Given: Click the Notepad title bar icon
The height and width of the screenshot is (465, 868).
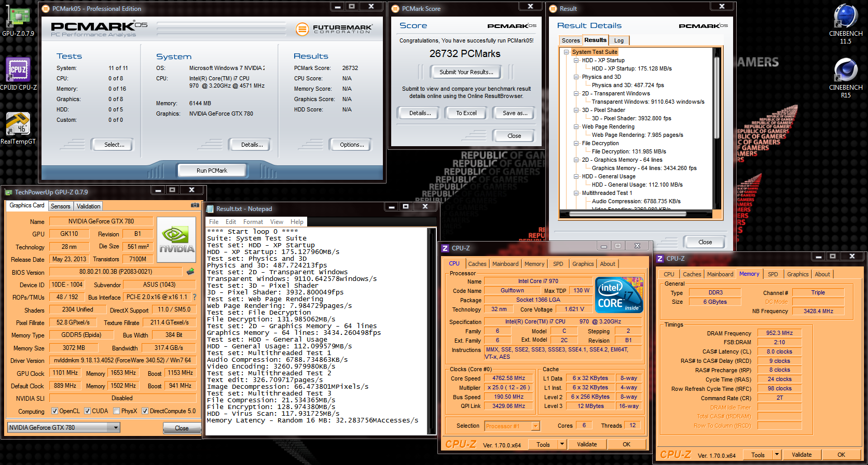Looking at the screenshot, I should pos(210,208).
